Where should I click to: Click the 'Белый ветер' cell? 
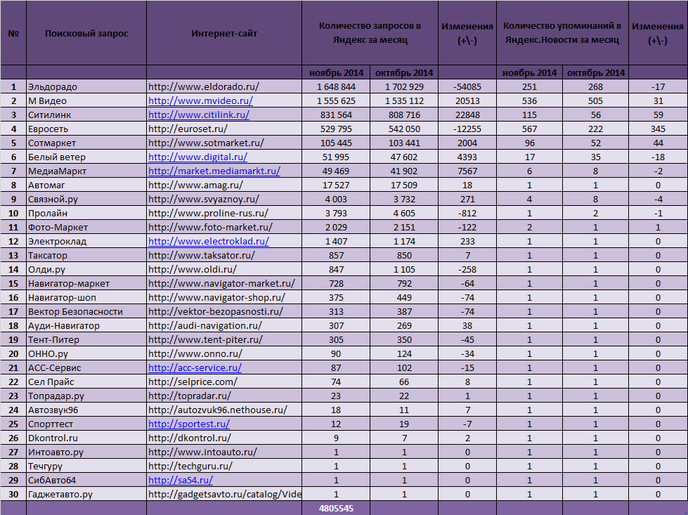[x=86, y=157]
